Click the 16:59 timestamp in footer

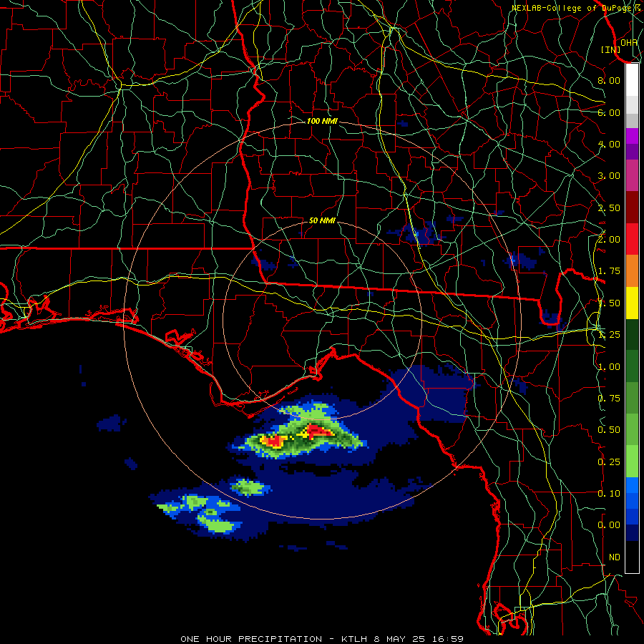(448, 639)
